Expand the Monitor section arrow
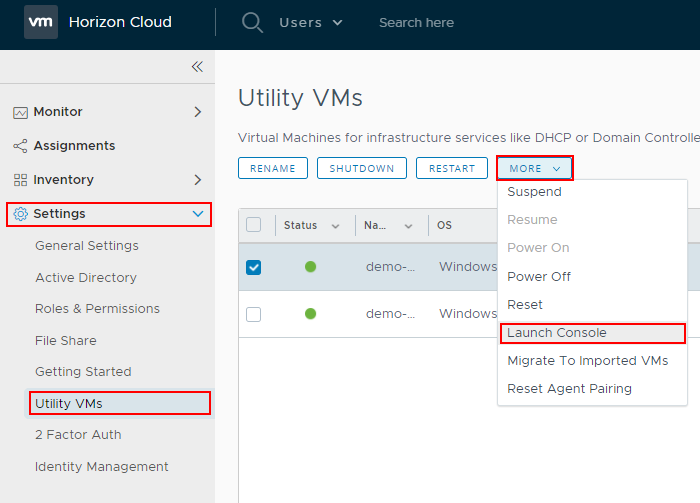The width and height of the screenshot is (700, 503). 197,112
